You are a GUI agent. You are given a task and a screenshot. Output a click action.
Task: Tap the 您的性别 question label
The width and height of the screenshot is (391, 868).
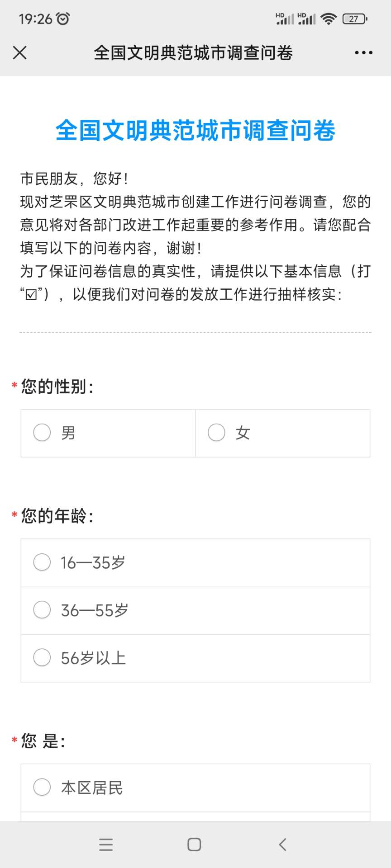coord(57,387)
